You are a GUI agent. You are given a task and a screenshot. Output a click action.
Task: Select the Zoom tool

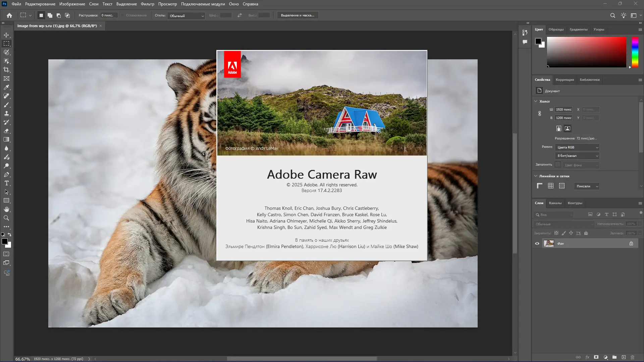click(x=6, y=218)
